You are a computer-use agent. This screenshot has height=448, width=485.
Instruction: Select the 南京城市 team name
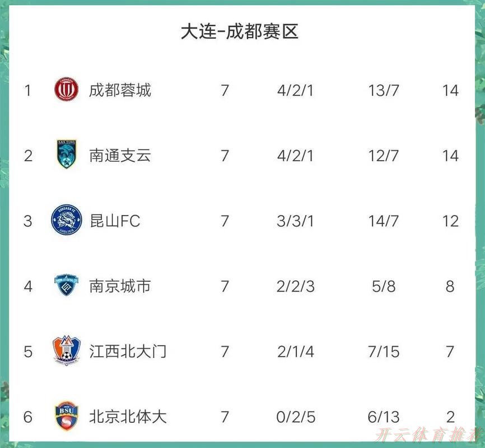click(120, 286)
